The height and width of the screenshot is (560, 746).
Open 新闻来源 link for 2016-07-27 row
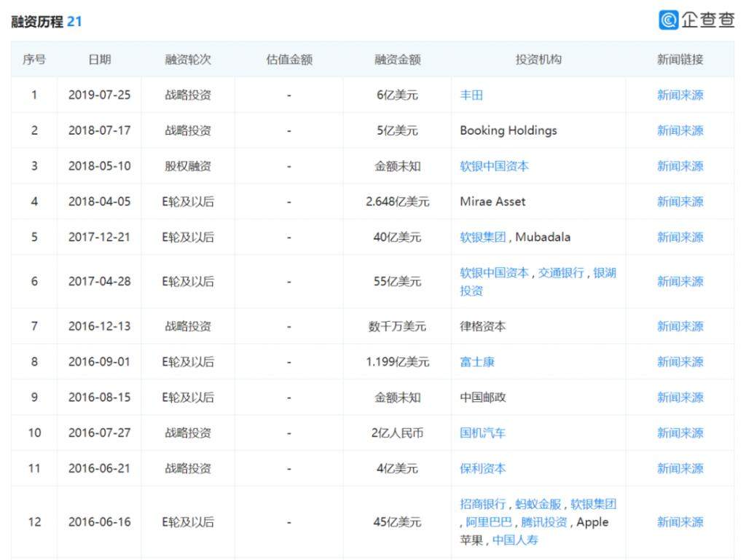tap(680, 433)
